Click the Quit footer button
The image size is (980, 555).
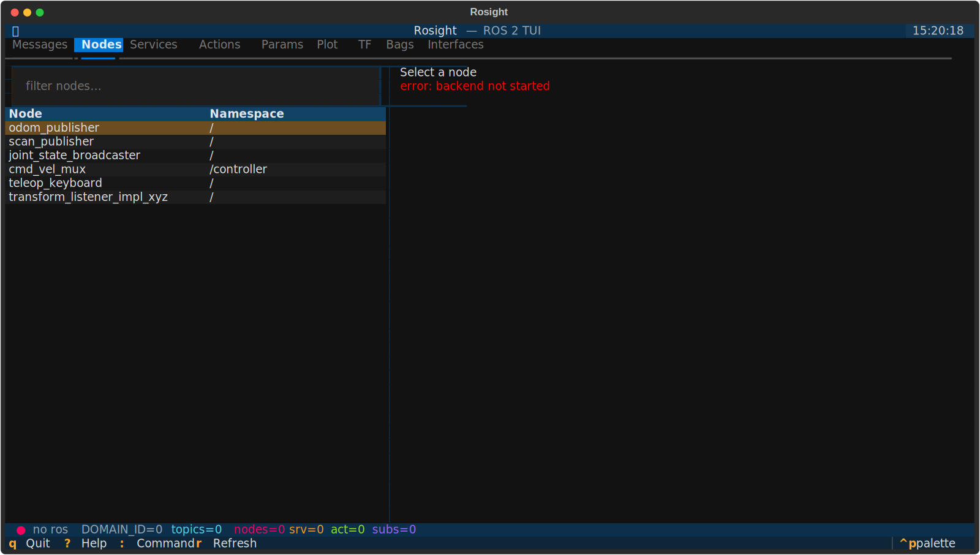point(29,543)
